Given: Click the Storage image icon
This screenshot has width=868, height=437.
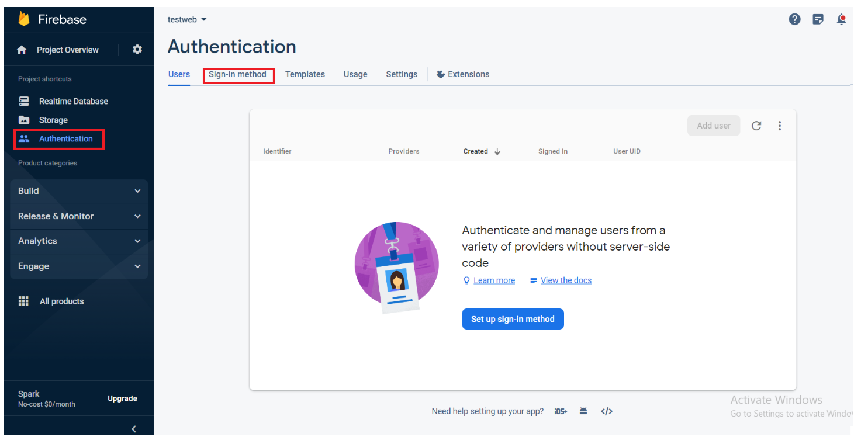Looking at the screenshot, I should [x=24, y=120].
